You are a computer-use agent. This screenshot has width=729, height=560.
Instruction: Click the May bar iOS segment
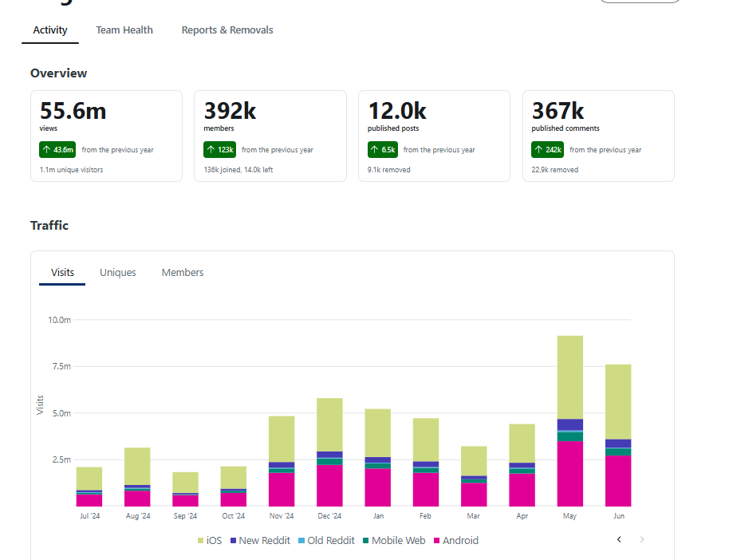[570, 377]
